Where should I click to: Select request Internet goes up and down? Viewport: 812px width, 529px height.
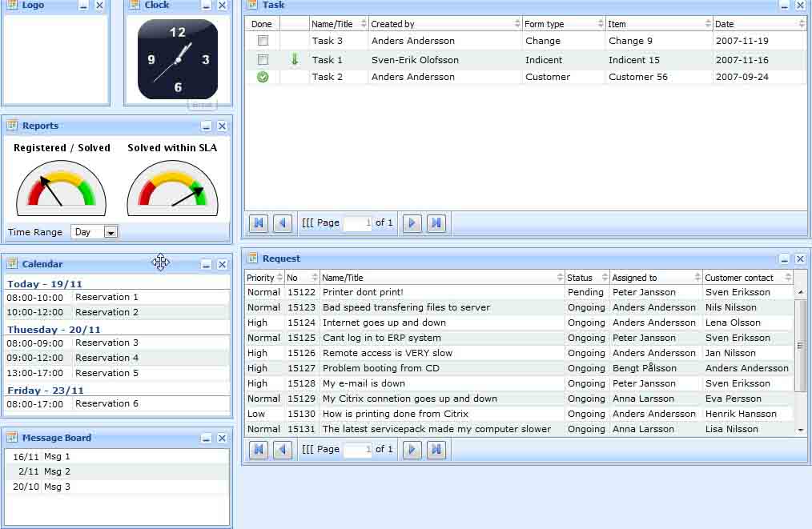[519, 323]
